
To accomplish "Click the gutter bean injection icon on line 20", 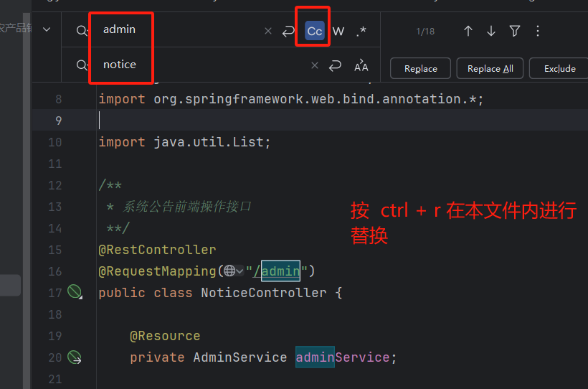I will pos(75,357).
